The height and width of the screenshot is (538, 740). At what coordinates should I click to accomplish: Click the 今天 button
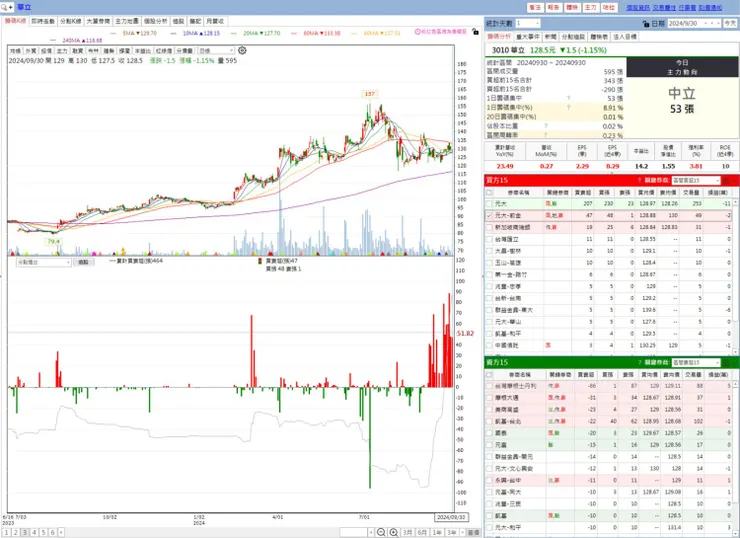tap(730, 23)
